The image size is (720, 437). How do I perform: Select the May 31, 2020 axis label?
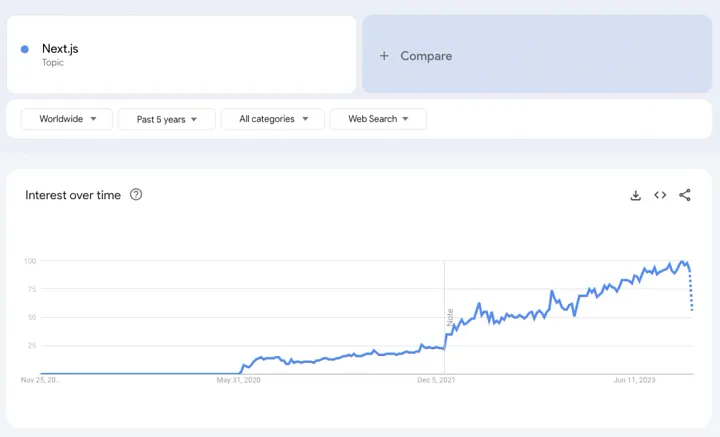tap(238, 380)
